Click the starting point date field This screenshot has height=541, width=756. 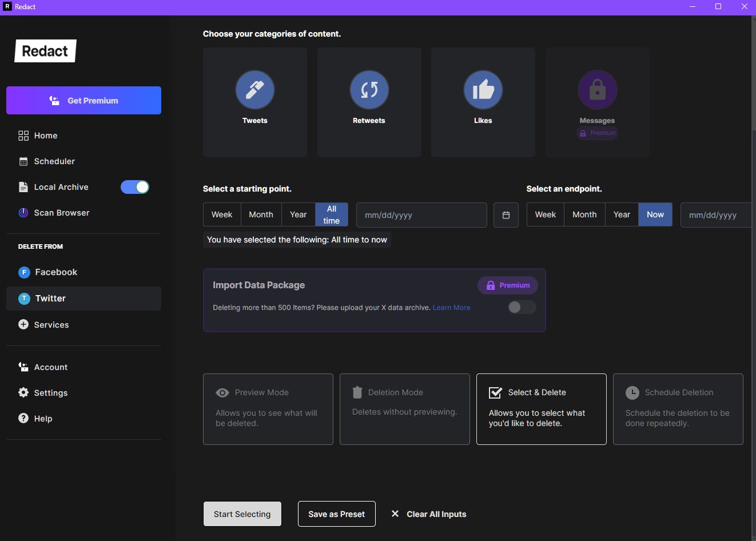click(421, 215)
